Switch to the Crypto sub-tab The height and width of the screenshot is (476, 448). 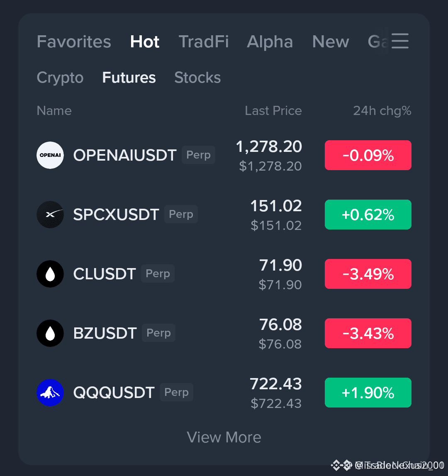(60, 78)
